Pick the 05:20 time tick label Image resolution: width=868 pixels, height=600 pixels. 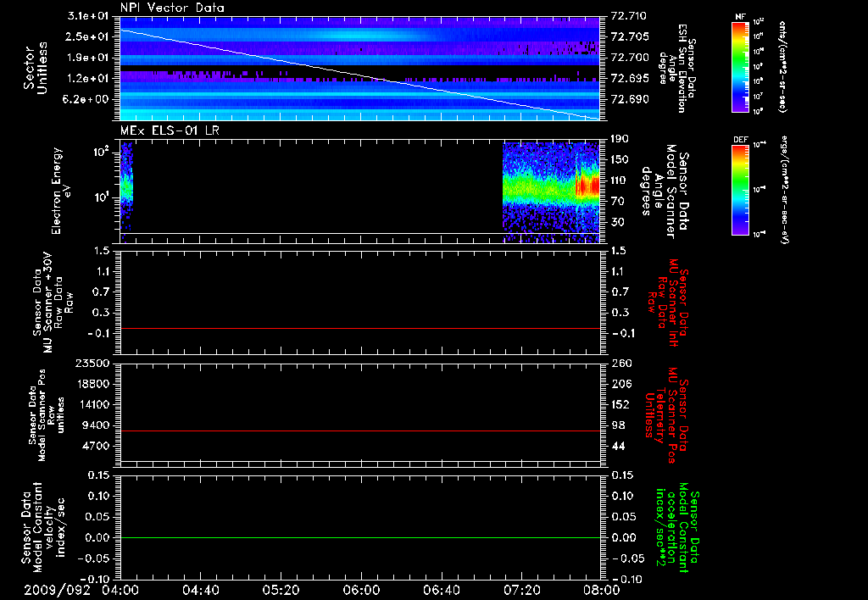[x=281, y=590]
